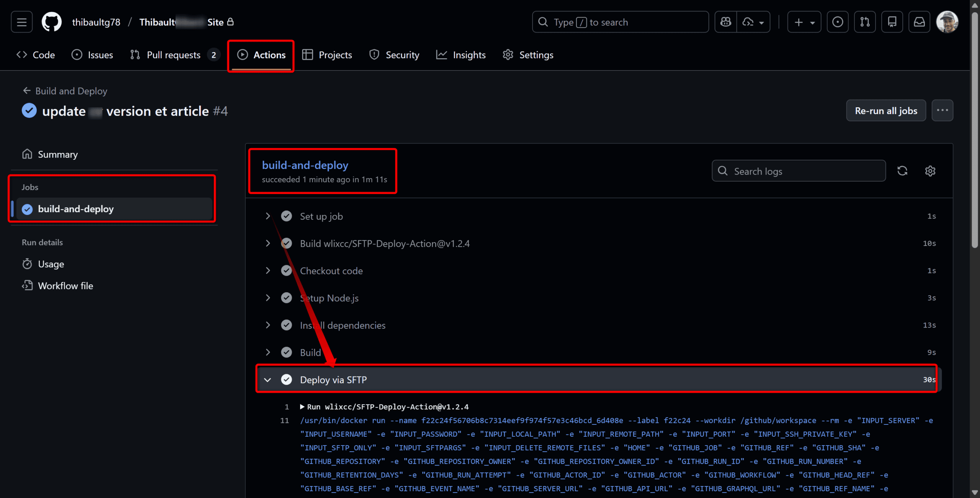The image size is (980, 498).
Task: Refresh the logs with the reload icon
Action: tap(902, 171)
